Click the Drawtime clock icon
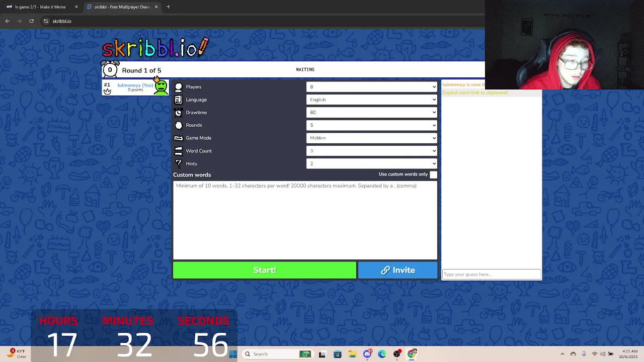Screen dimensions: 644x362 click(178, 113)
